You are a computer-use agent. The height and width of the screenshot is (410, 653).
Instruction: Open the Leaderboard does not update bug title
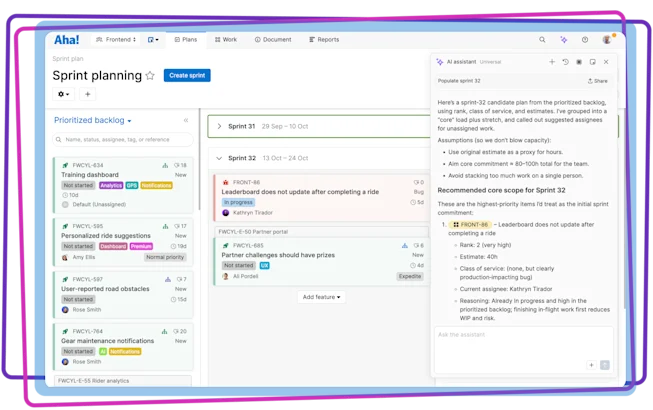[x=300, y=192]
